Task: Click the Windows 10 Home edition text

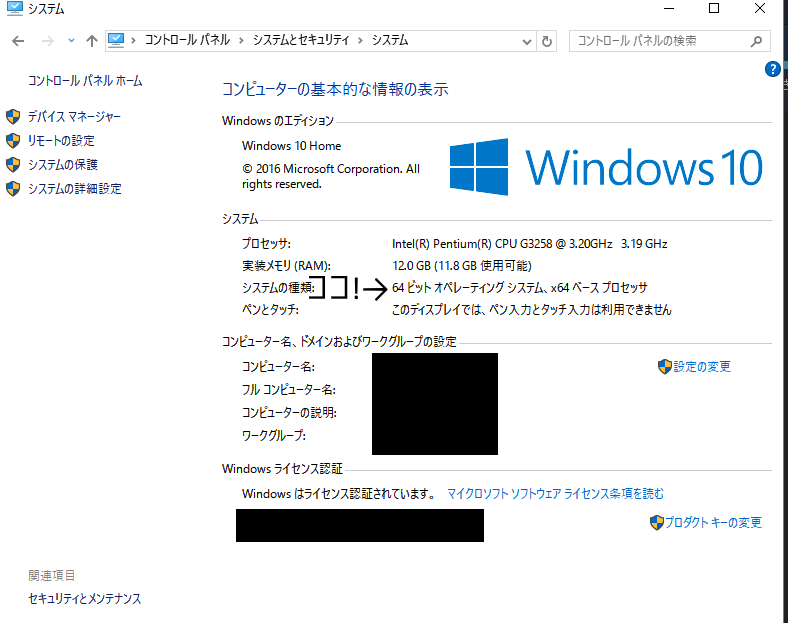Action: (291, 146)
